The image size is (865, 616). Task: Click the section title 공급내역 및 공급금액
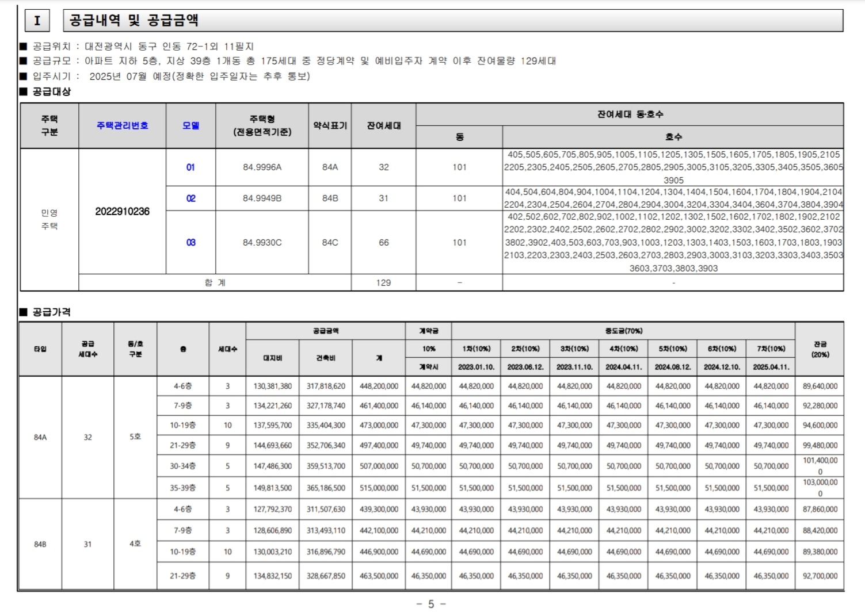coord(134,21)
